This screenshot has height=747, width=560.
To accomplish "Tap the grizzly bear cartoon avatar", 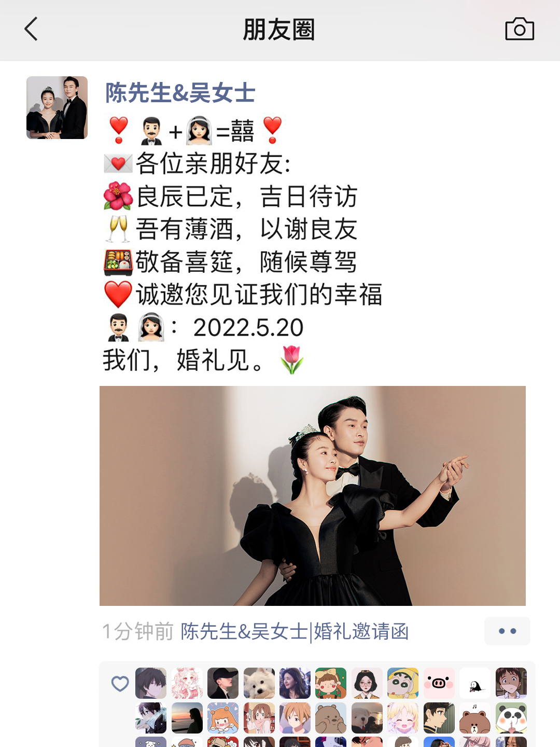I will click(x=331, y=718).
